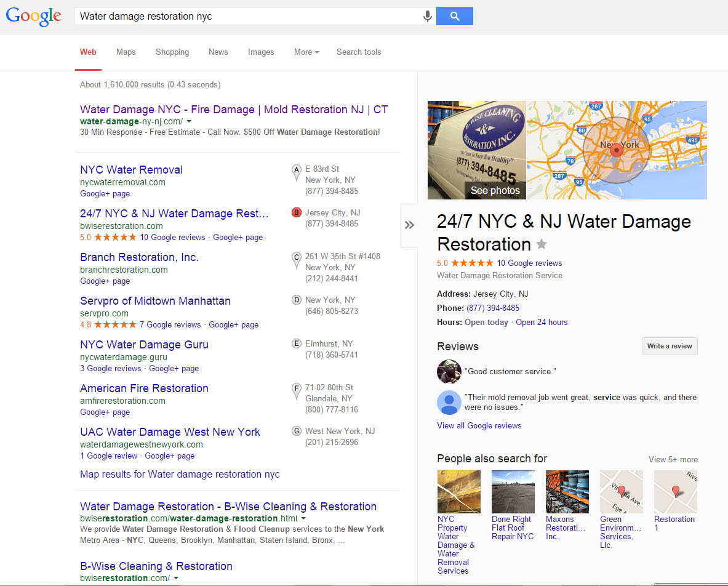Click the Google logo
This screenshot has width=728, height=586.
(33, 16)
